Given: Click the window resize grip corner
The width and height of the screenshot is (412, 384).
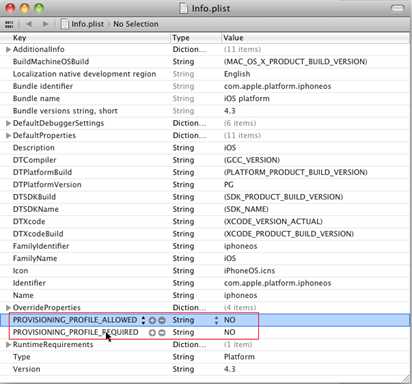Looking at the screenshot, I should click(406, 379).
